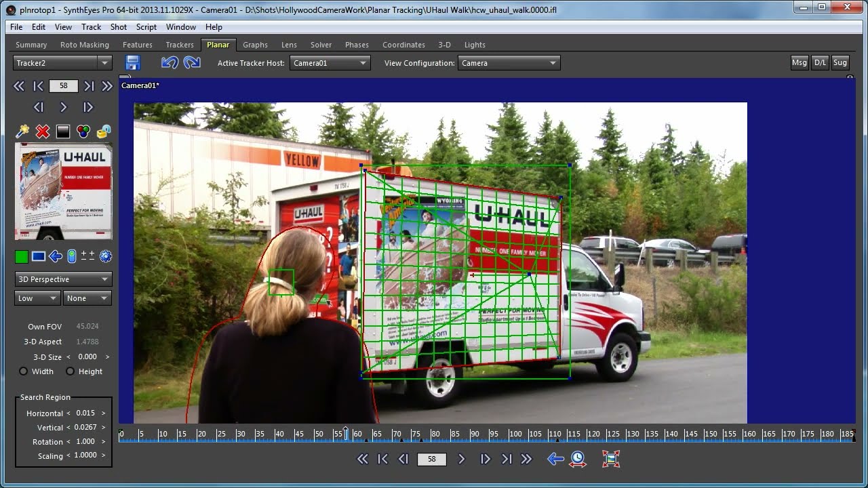Image resolution: width=868 pixels, height=488 pixels.
Task: Switch to the Solver tab
Action: 321,45
